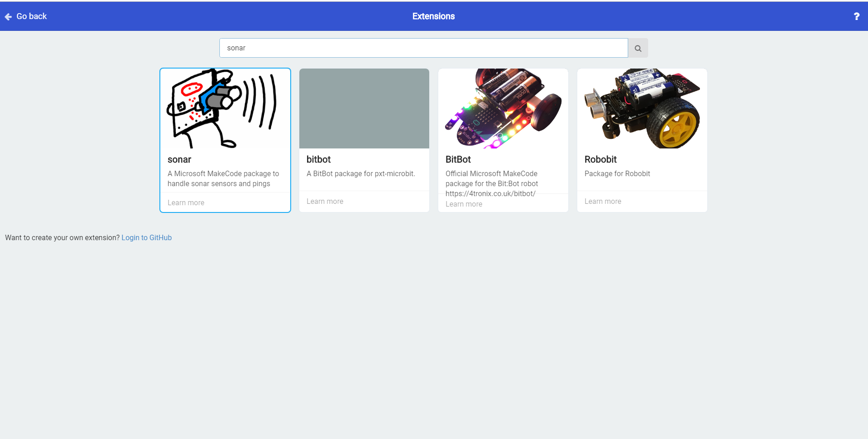Open Learn more on official BitBot card

click(x=464, y=204)
